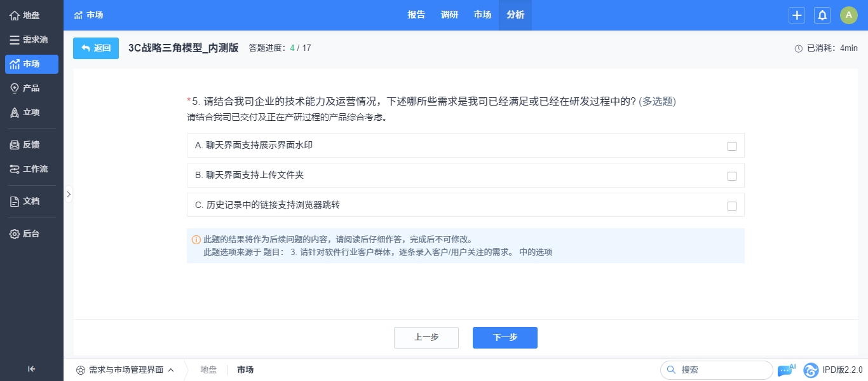This screenshot has height=381, width=868.
Task: Click the elapsed time clock icon
Action: tap(799, 48)
